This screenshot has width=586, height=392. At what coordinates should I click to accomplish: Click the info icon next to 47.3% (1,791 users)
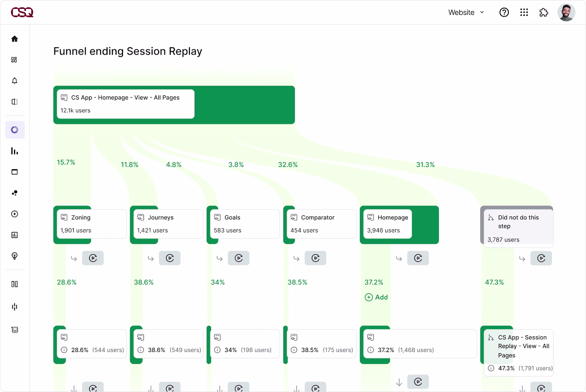click(x=491, y=368)
